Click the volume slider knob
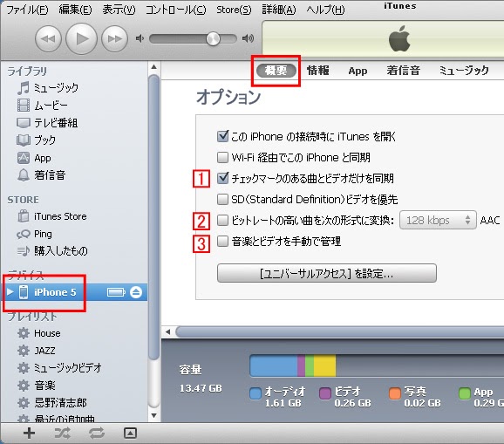This screenshot has width=504, height=444. 213,39
